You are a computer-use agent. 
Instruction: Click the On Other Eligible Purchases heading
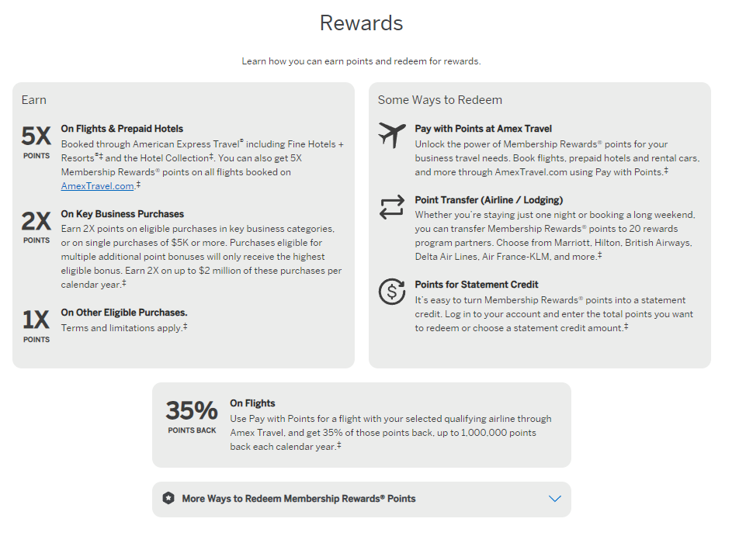click(x=124, y=313)
